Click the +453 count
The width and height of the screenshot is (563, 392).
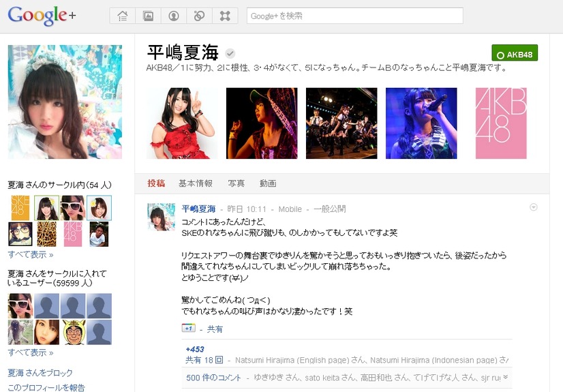tap(195, 349)
